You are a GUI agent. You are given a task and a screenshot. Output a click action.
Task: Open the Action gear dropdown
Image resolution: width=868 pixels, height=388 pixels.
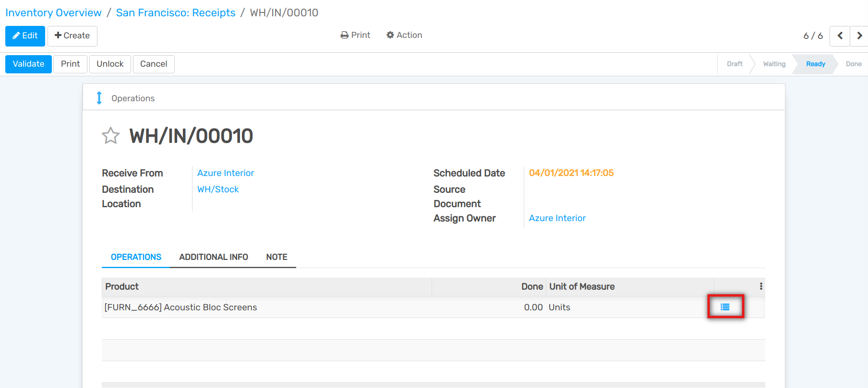click(404, 35)
